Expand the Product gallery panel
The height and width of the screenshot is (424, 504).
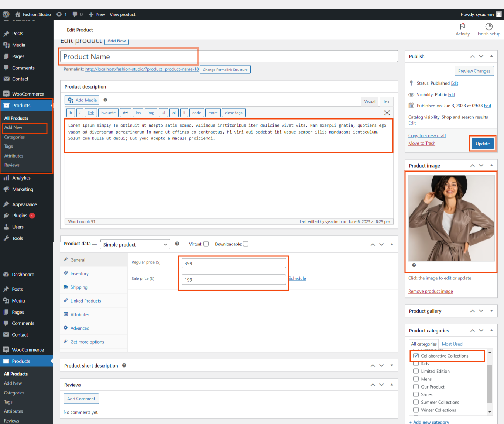click(491, 311)
